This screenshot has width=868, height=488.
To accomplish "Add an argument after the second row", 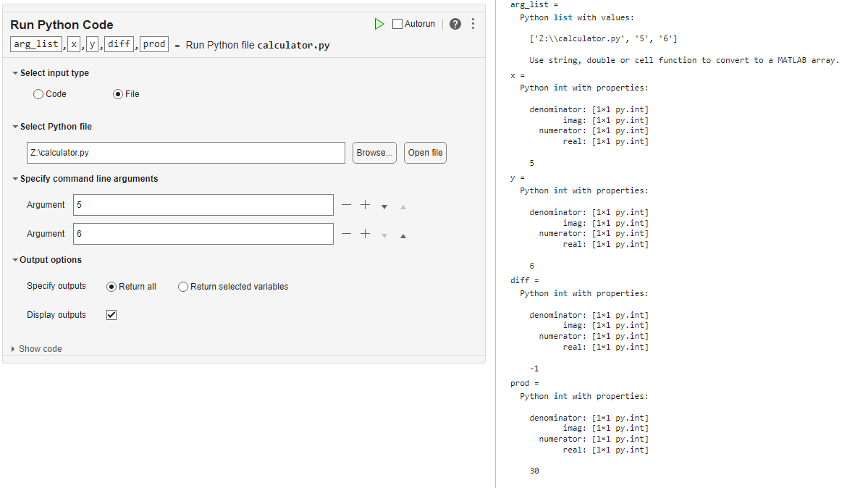I will [x=365, y=234].
